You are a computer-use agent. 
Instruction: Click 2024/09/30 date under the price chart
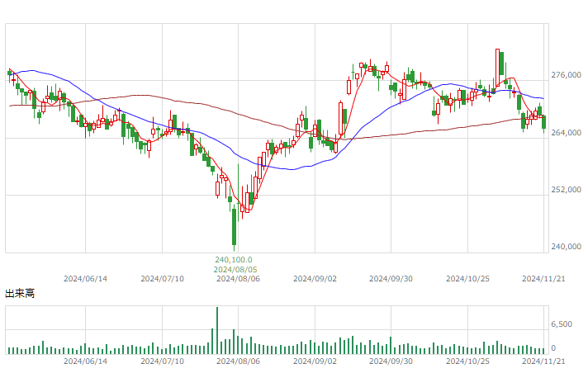tap(391, 279)
